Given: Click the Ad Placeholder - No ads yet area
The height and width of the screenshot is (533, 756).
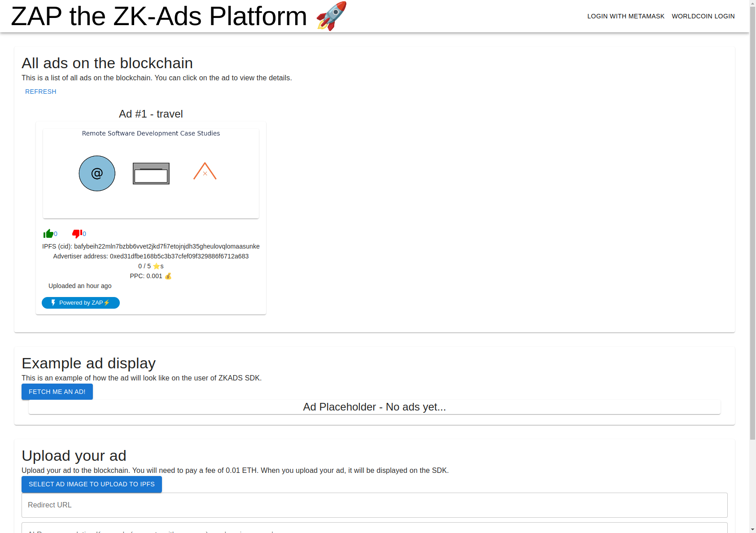Looking at the screenshot, I should pos(375,407).
